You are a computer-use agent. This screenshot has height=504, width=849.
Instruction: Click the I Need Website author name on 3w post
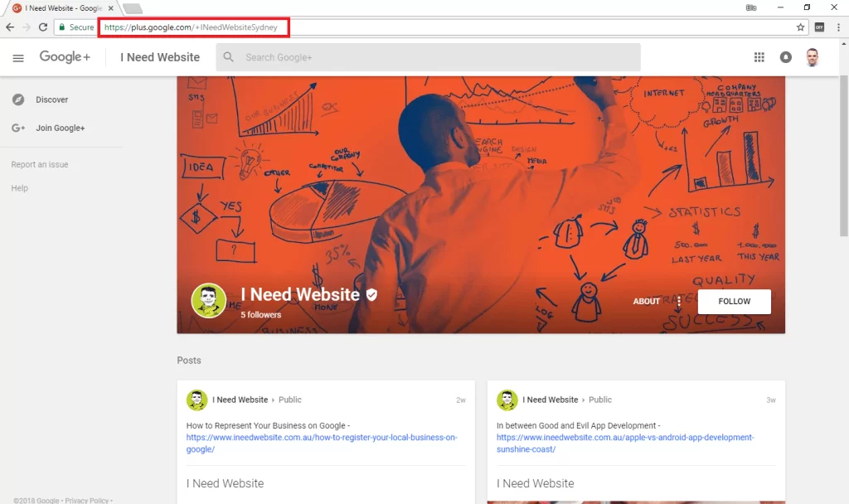(x=551, y=400)
